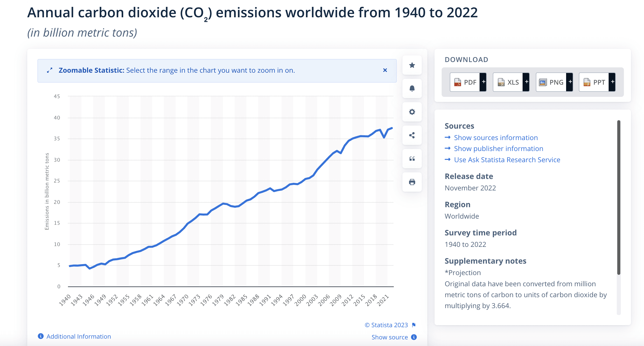Close the Zoomable Statistic banner
The image size is (644, 346).
(385, 70)
